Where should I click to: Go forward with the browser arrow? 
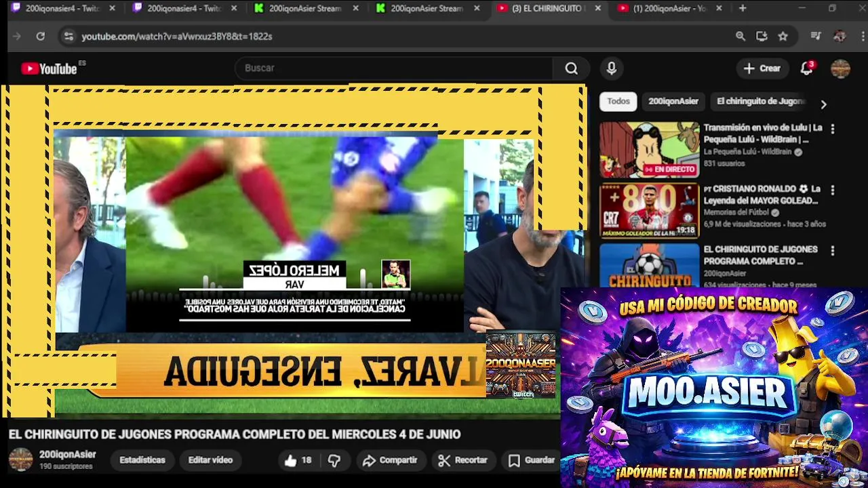(17, 37)
